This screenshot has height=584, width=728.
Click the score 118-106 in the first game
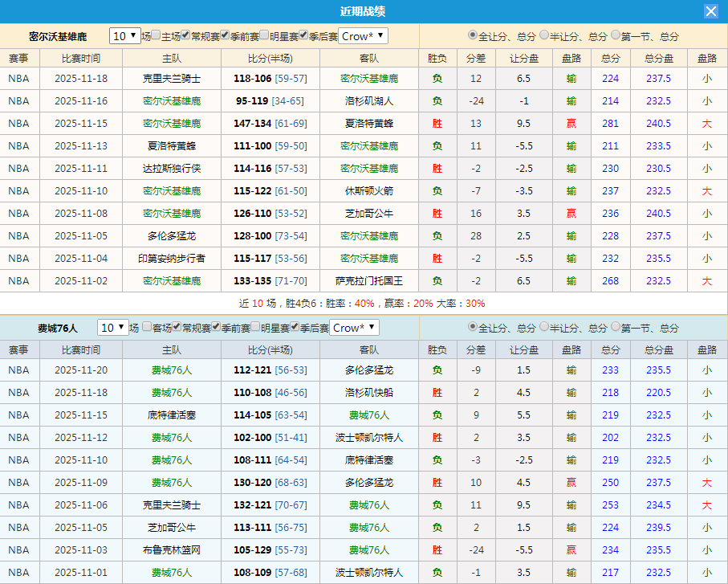click(252, 78)
